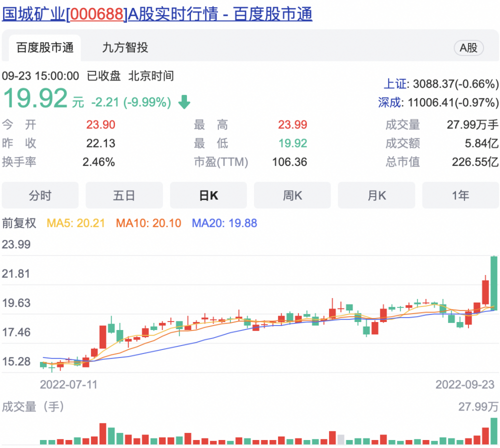Click the A股 market selector
The width and height of the screenshot is (500, 448).
(469, 48)
